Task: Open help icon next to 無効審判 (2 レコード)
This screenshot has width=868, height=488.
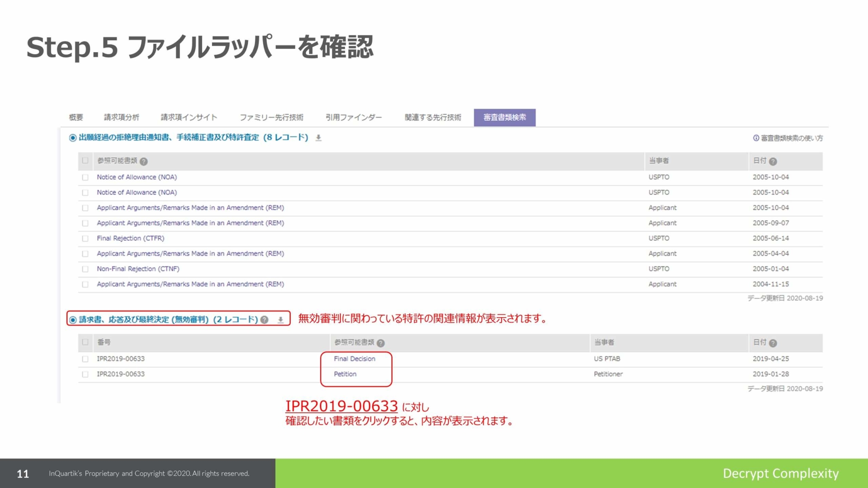Action: [264, 320]
